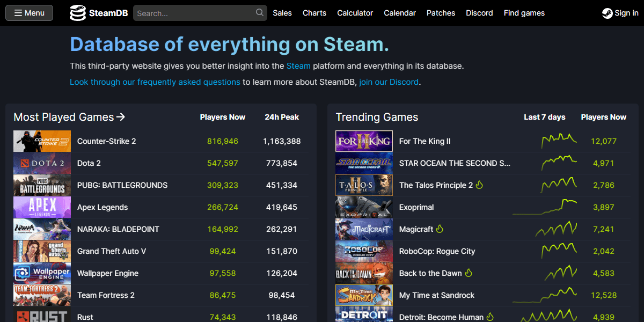This screenshot has height=322, width=644.
Task: Open the frequently asked questions link
Action: [155, 82]
